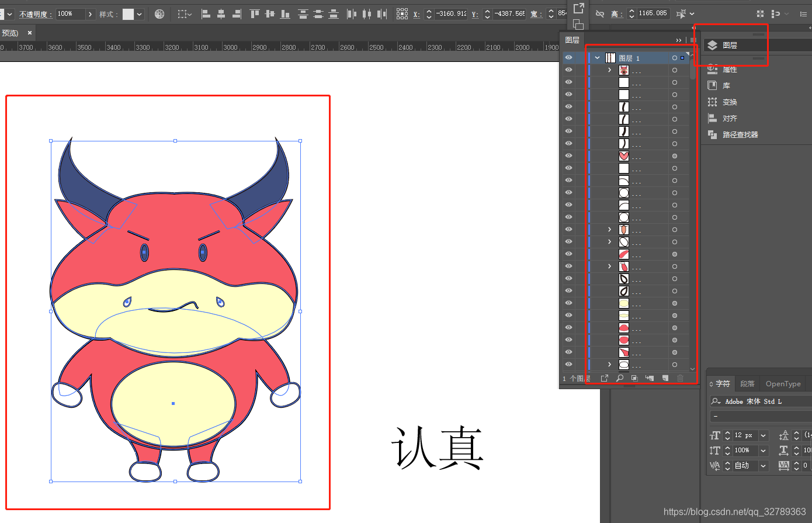Click the Delete Selection trash icon
Screen dimensions: 812x523
[x=680, y=378]
